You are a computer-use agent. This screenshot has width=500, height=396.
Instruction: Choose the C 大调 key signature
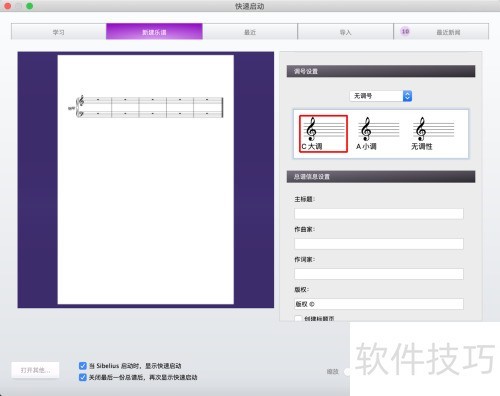[x=323, y=134]
